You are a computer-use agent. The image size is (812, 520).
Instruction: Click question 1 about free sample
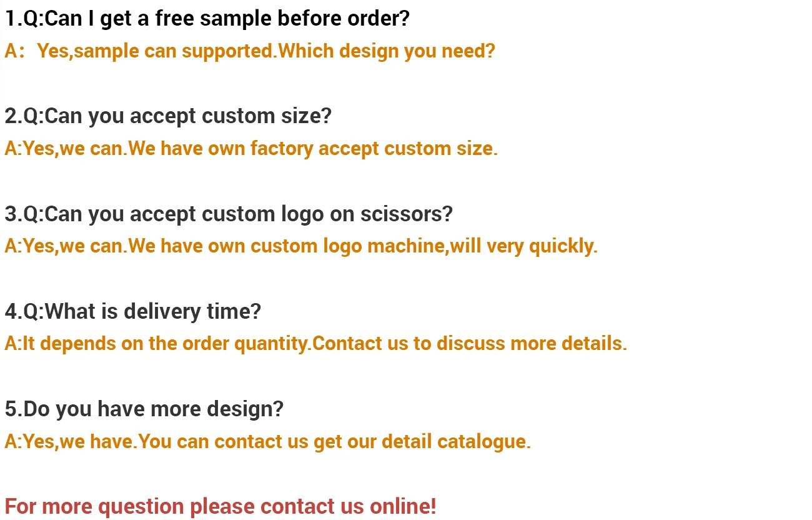(207, 19)
